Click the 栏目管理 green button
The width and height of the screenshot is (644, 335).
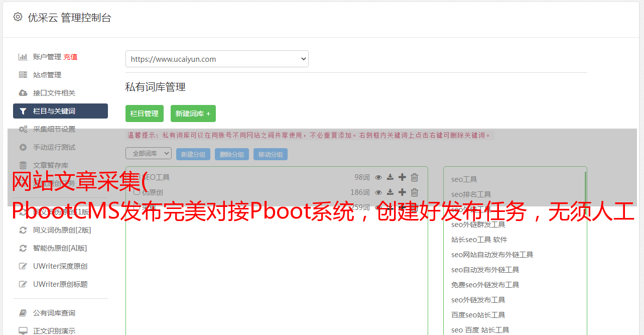(145, 114)
